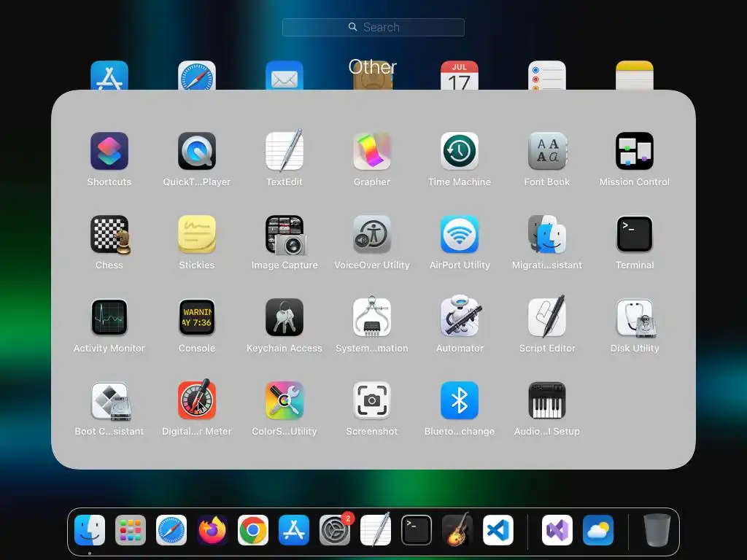
Task: Click the Reminders icon behind the folder
Action: click(547, 75)
